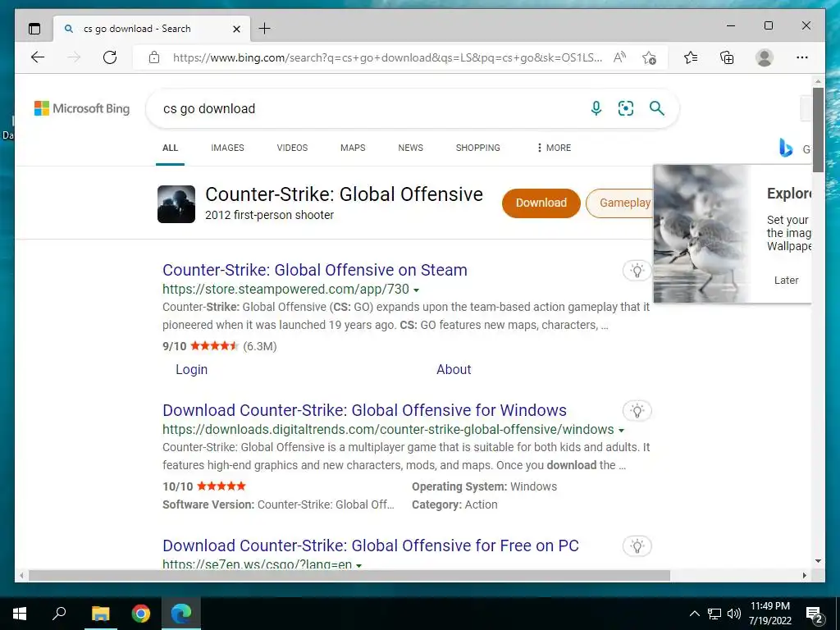Viewport: 840px width, 630px height.
Task: Activate Read aloud icon in address bar
Action: coord(619,57)
